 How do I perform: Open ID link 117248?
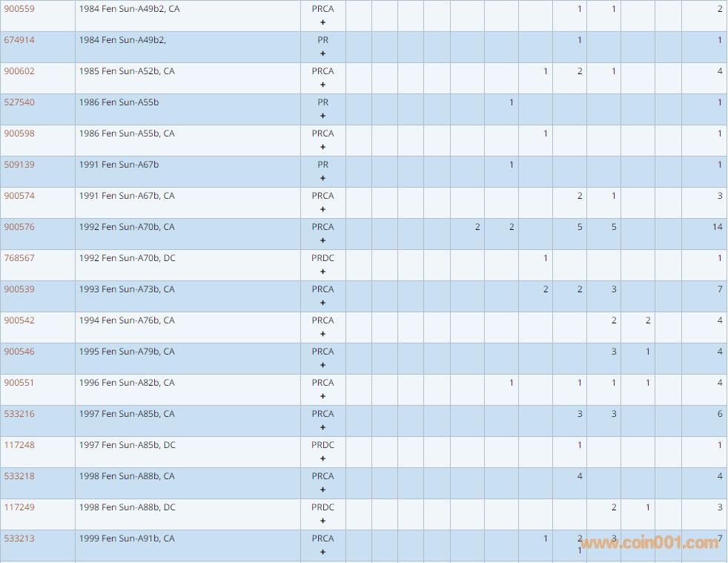tap(19, 445)
